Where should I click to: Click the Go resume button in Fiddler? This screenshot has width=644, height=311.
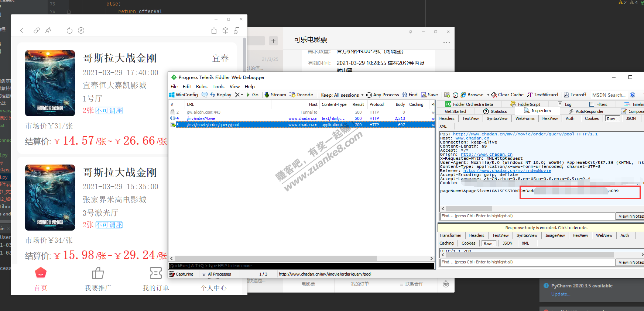[253, 95]
